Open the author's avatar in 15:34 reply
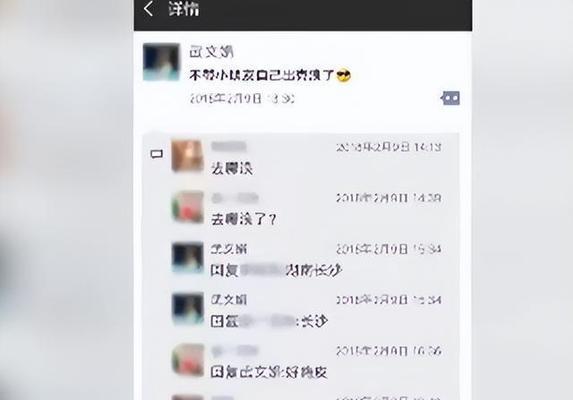573x400 pixels. 187,258
